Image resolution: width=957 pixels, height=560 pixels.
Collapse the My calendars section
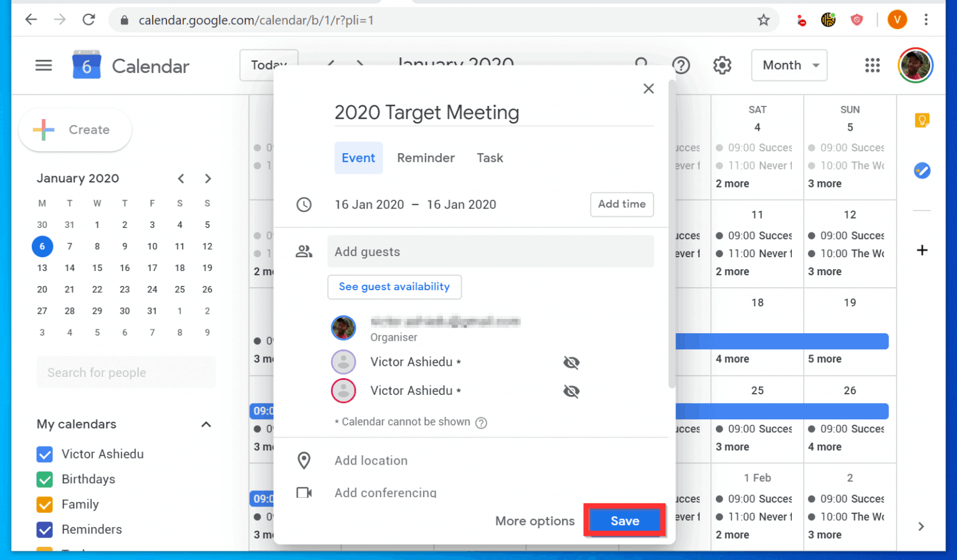tap(206, 424)
